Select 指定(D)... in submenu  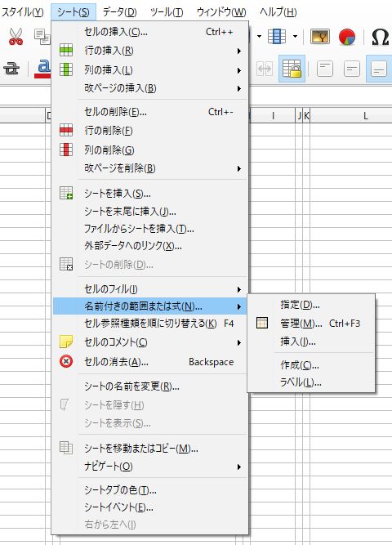click(311, 305)
